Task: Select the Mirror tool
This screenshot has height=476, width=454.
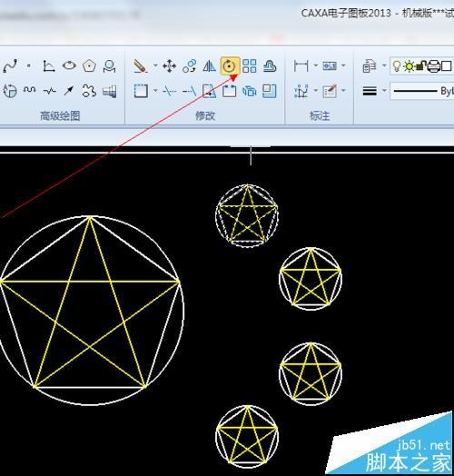Action: click(x=209, y=66)
